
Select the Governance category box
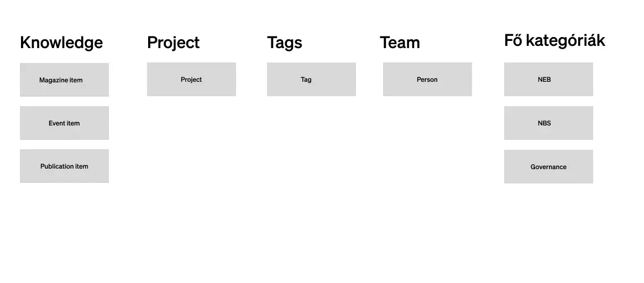pos(548,166)
